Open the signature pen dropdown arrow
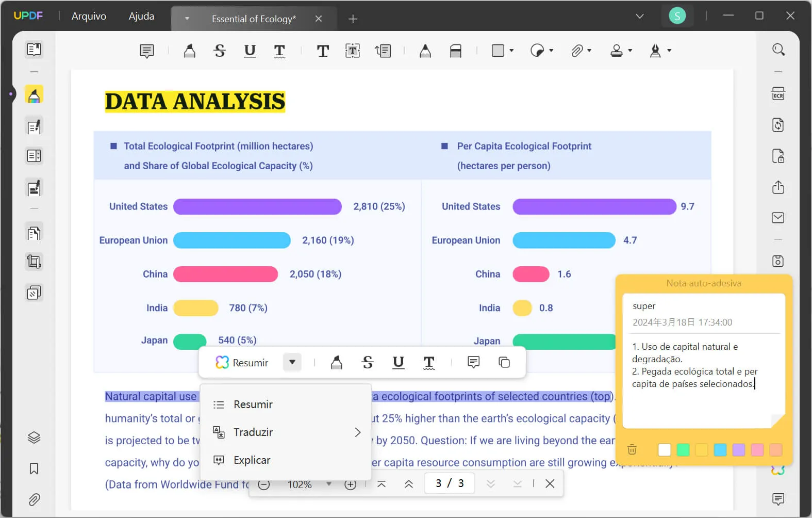The height and width of the screenshot is (518, 812). [x=669, y=51]
